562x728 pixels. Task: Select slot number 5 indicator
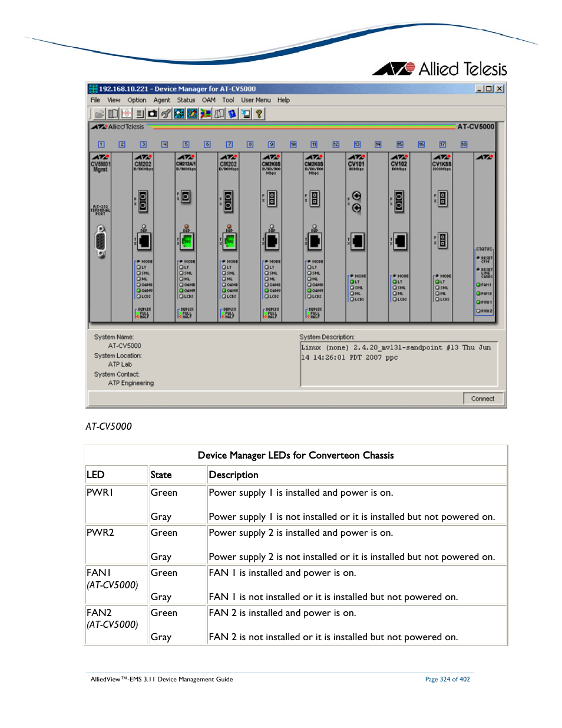(186, 144)
